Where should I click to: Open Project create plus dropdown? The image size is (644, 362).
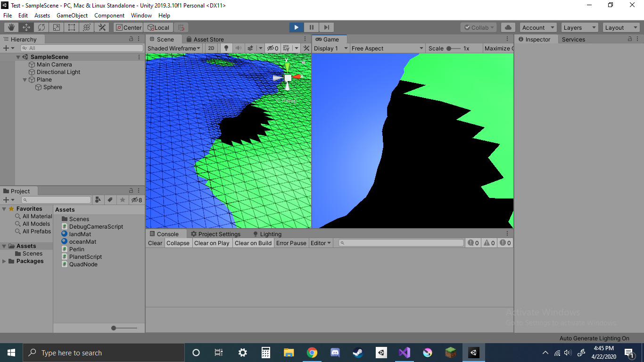click(9, 200)
